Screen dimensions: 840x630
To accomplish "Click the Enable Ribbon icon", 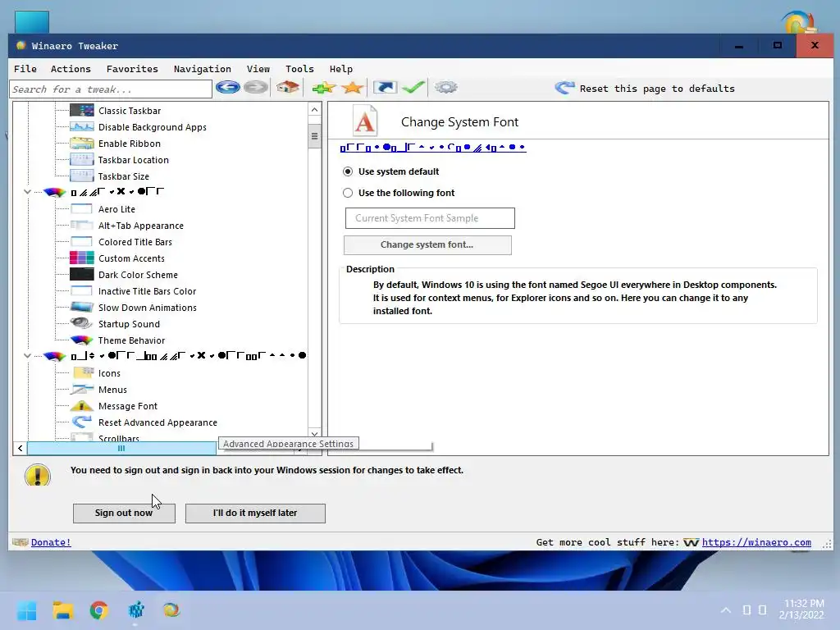I will (82, 144).
